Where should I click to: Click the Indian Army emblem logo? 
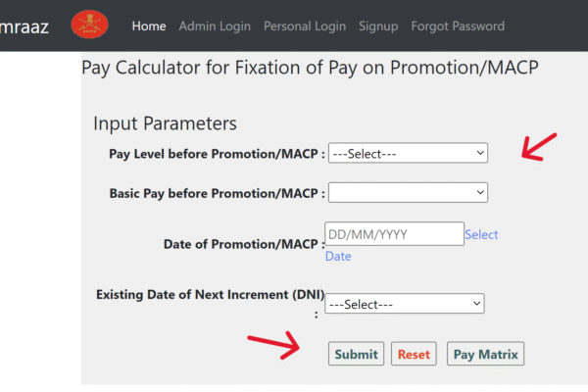[90, 25]
